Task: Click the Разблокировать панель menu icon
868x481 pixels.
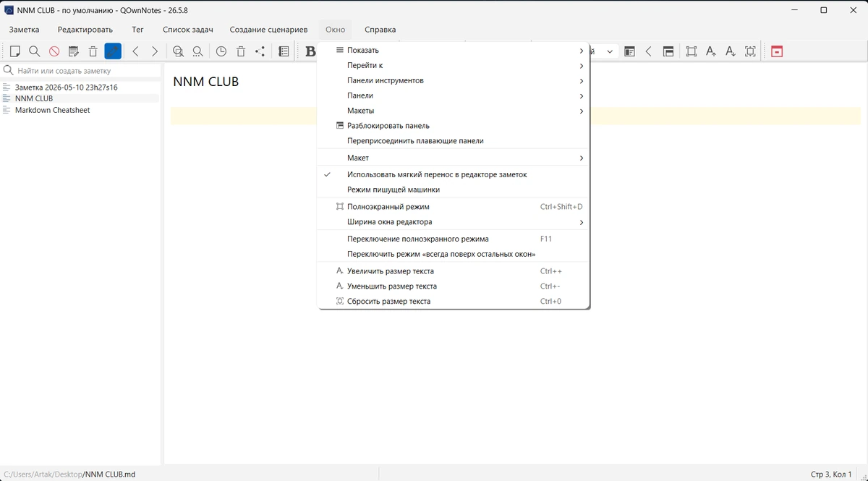Action: pyautogui.click(x=340, y=125)
